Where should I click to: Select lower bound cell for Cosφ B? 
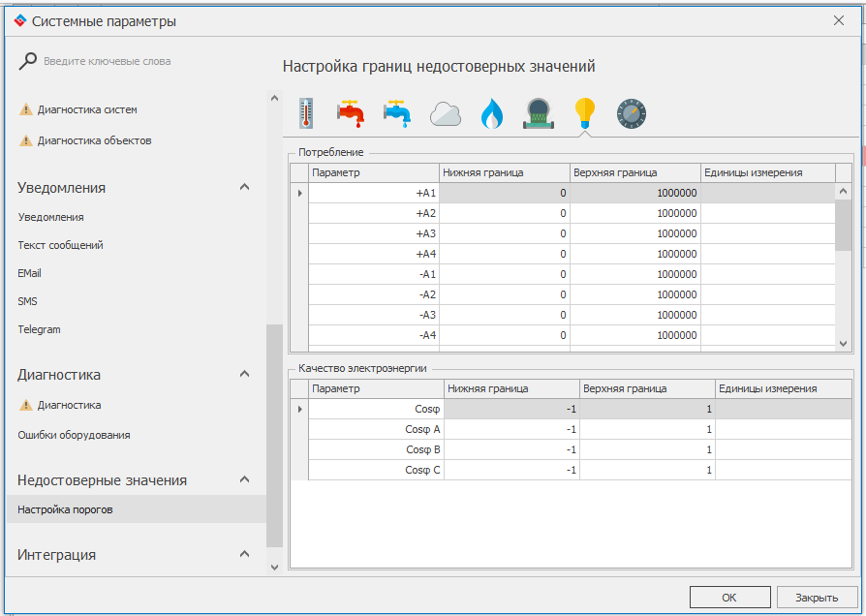pyautogui.click(x=510, y=449)
